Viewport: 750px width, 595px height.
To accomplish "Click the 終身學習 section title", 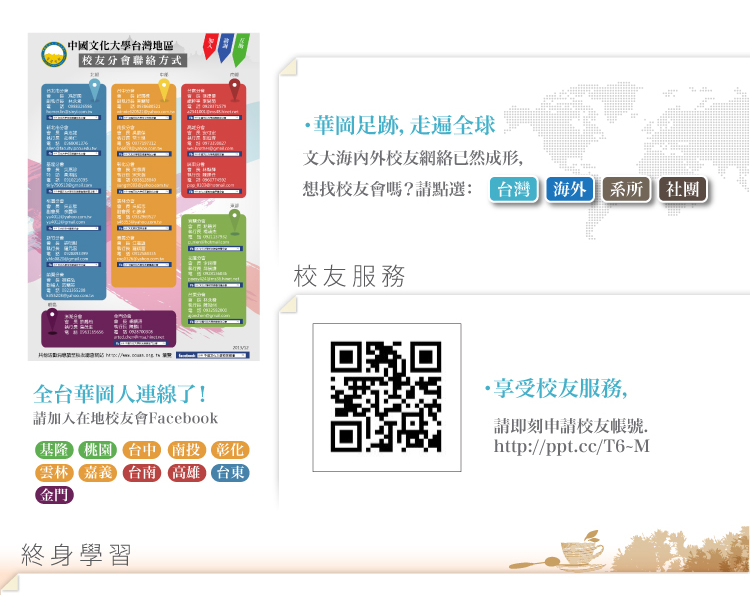I will click(x=76, y=555).
